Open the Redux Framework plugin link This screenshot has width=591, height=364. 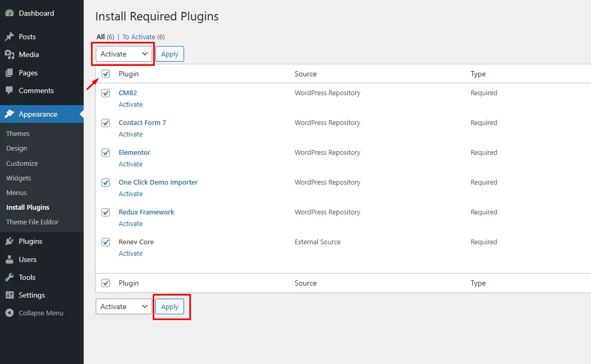(x=146, y=212)
